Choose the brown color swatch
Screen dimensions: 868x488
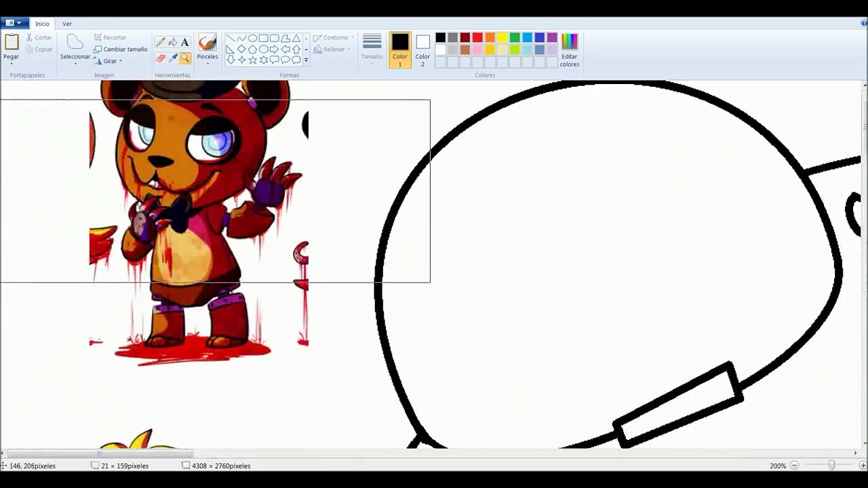click(465, 49)
